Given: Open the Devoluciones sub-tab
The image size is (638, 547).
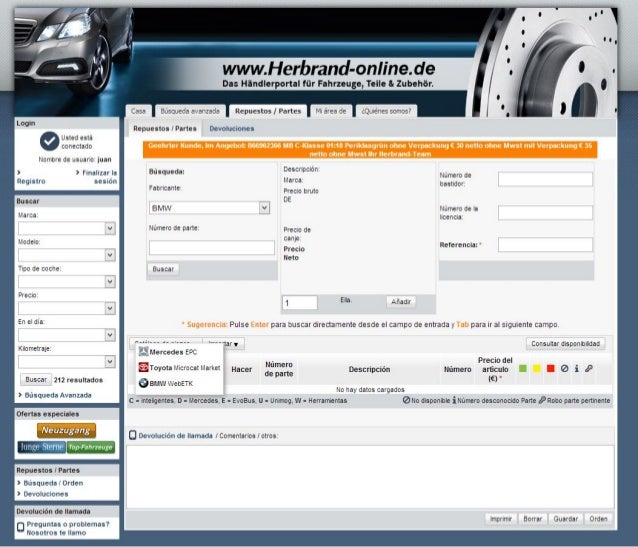Looking at the screenshot, I should click(x=231, y=129).
